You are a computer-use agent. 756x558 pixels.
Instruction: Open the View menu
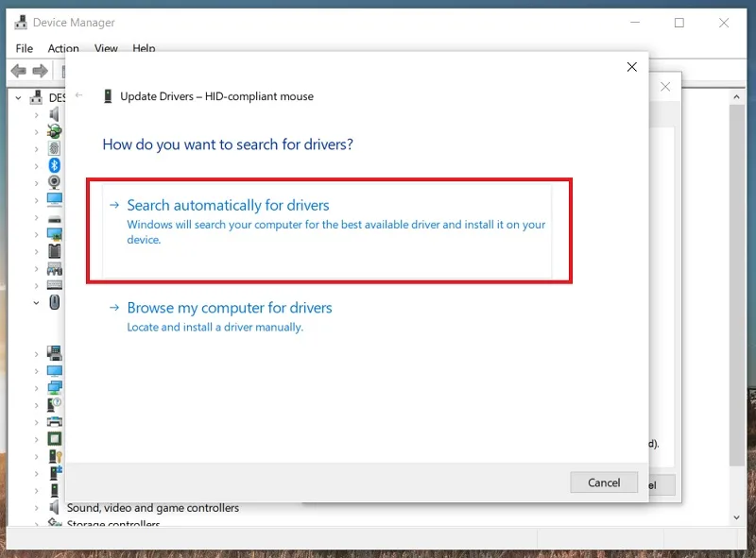point(106,48)
